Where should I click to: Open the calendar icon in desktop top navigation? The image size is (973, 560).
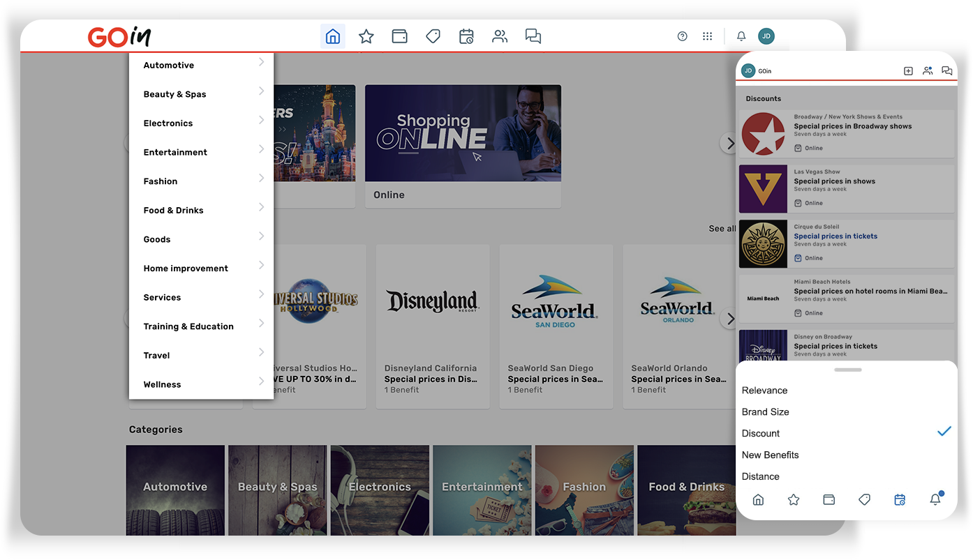click(x=466, y=36)
